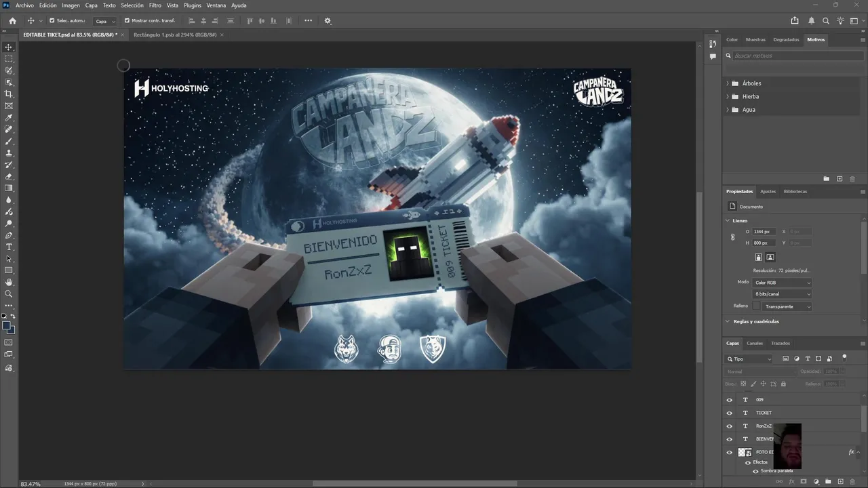Create new layer using Layers panel plus icon
Screen dimensions: 868x488
840,482
